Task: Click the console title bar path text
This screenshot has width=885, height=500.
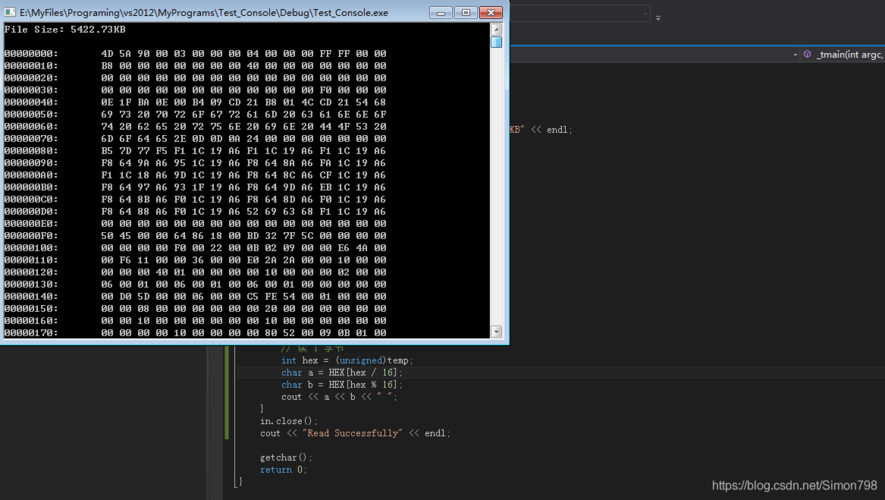Action: tap(204, 12)
